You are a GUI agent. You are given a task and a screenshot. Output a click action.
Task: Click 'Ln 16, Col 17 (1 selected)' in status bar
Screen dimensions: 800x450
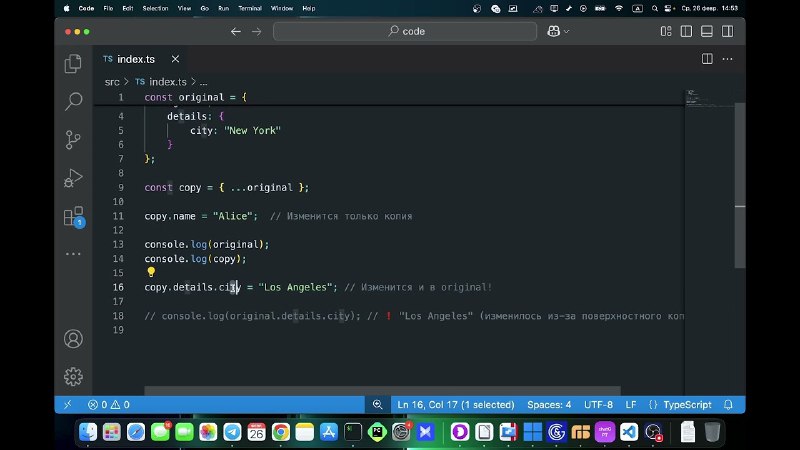[x=456, y=405]
